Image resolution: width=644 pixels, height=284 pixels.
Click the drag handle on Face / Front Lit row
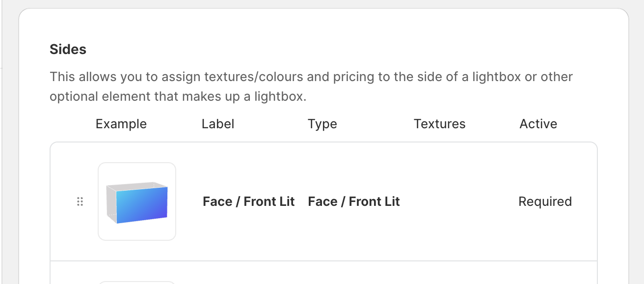coord(80,201)
